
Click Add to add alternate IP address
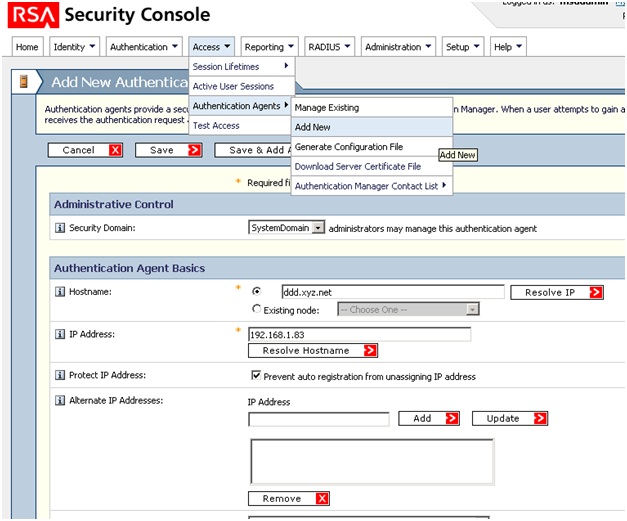coord(429,419)
